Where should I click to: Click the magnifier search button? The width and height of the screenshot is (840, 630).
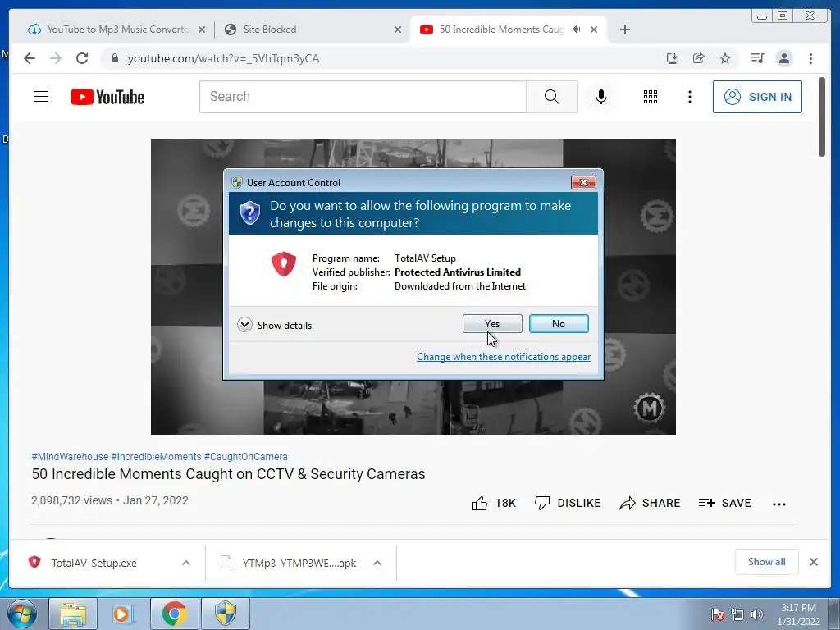click(x=552, y=97)
